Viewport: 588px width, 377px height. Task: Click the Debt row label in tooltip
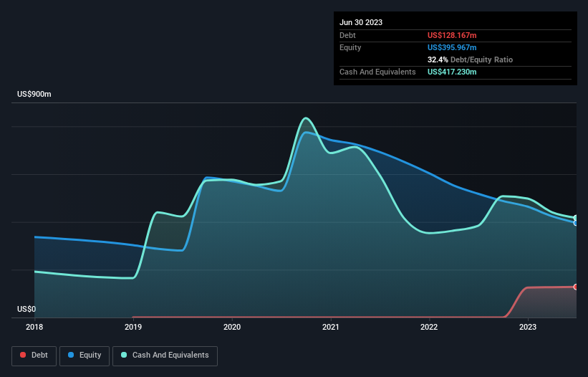tap(347, 35)
